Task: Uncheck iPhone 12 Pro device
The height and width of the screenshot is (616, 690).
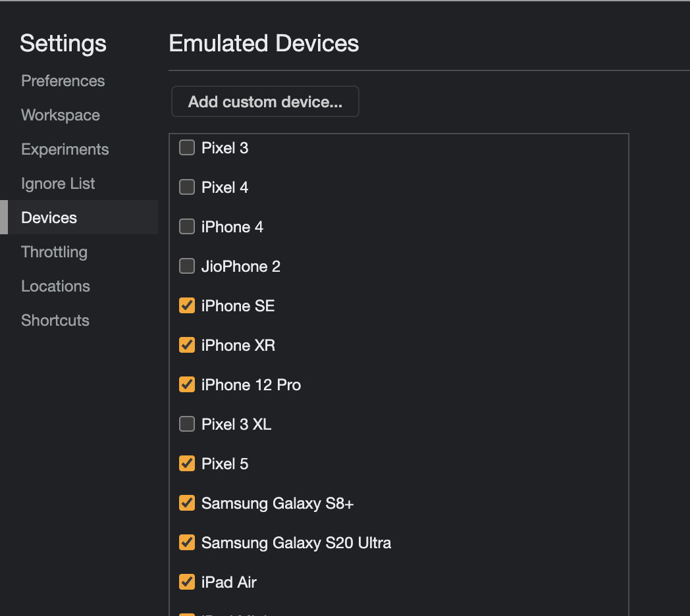Action: pyautogui.click(x=187, y=384)
